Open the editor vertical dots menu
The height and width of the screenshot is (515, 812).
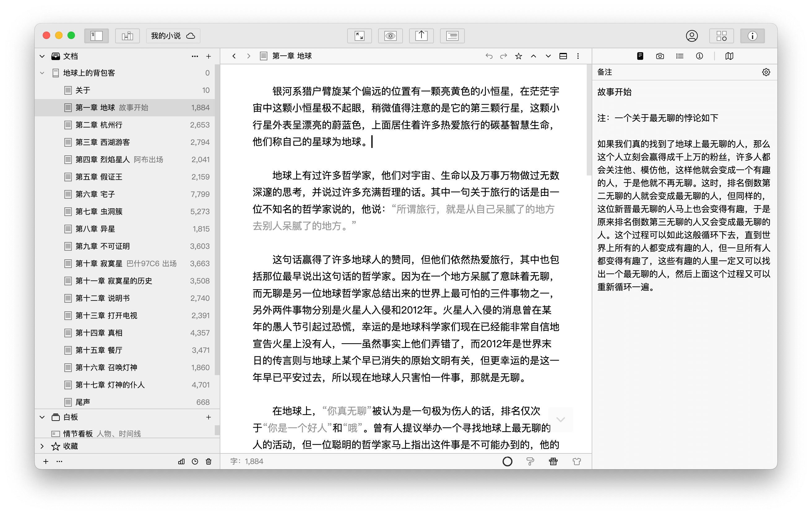578,56
